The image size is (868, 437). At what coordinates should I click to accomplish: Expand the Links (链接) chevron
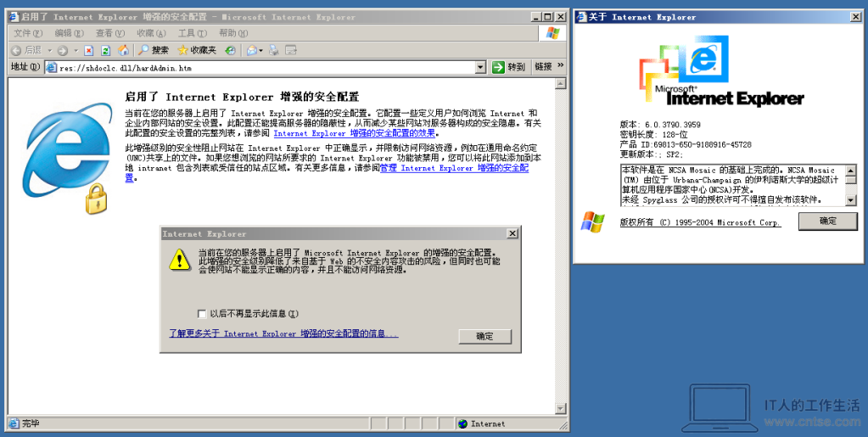(561, 65)
